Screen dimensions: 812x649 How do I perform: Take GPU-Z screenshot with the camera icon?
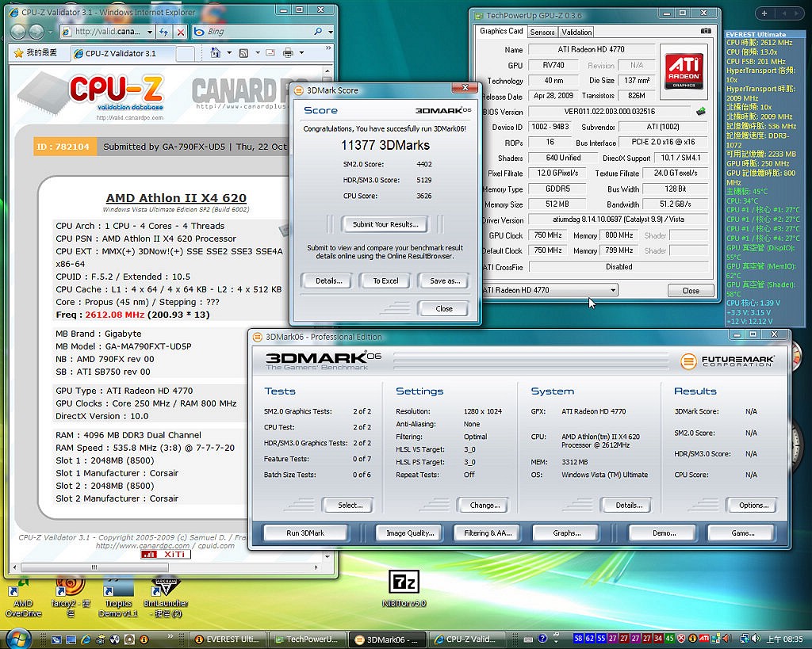(x=705, y=31)
